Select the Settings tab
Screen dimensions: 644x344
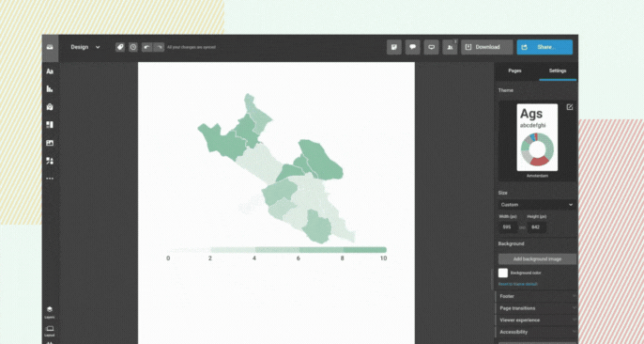[x=558, y=71]
